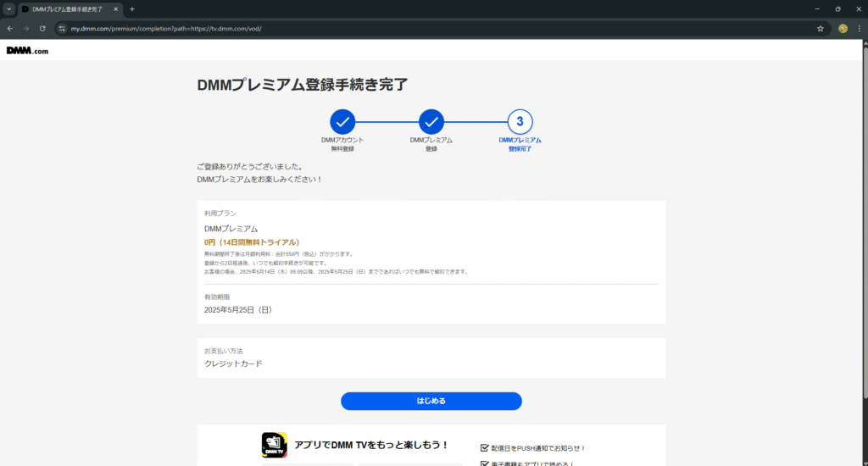
Task: Open the tab search dropdown arrow
Action: [x=8, y=9]
